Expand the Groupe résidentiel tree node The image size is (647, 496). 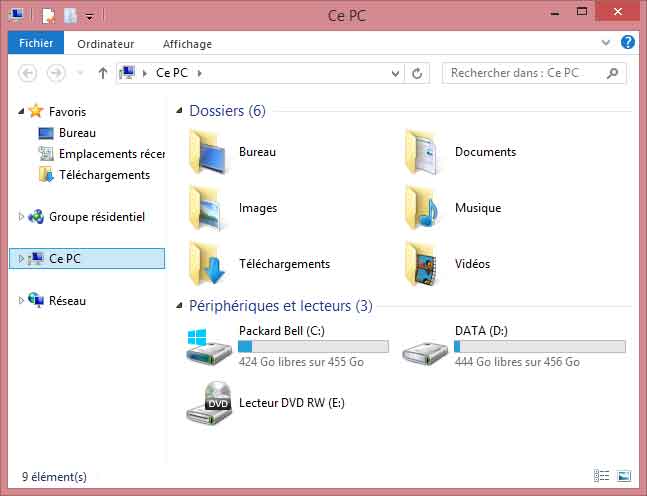[22, 216]
